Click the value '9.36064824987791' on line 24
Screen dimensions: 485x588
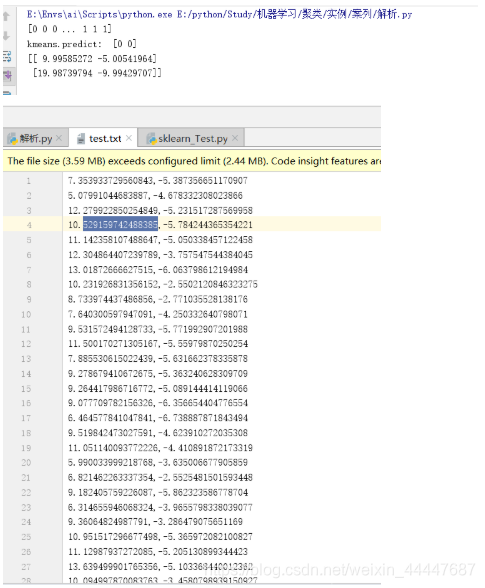click(x=108, y=521)
